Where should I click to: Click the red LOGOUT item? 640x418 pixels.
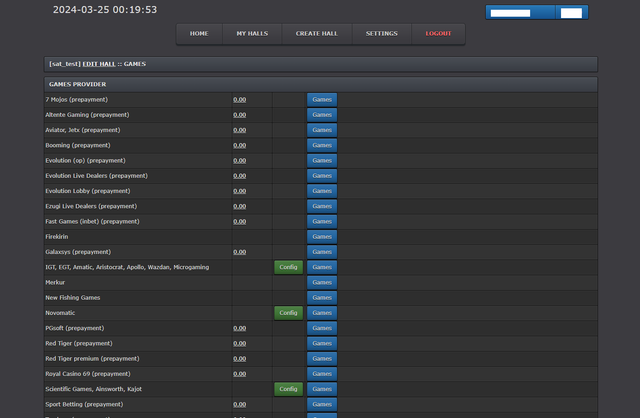[x=438, y=33]
